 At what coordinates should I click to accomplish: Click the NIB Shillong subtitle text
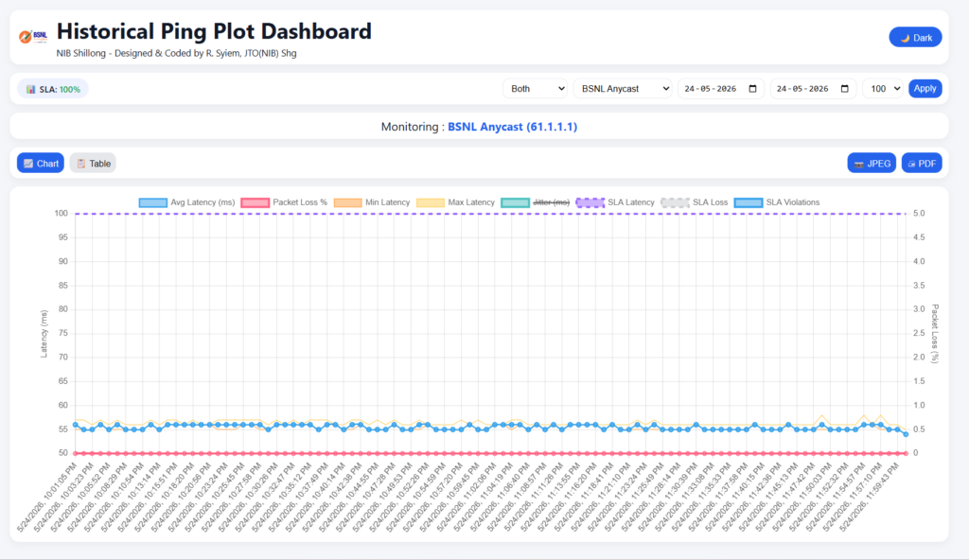click(x=176, y=53)
